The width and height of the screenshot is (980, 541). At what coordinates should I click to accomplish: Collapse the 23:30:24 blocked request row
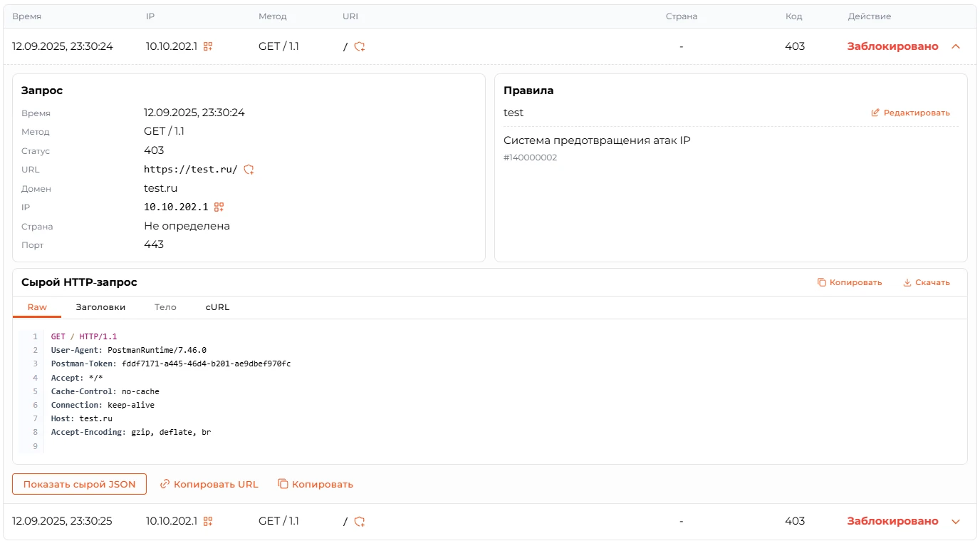(x=956, y=46)
